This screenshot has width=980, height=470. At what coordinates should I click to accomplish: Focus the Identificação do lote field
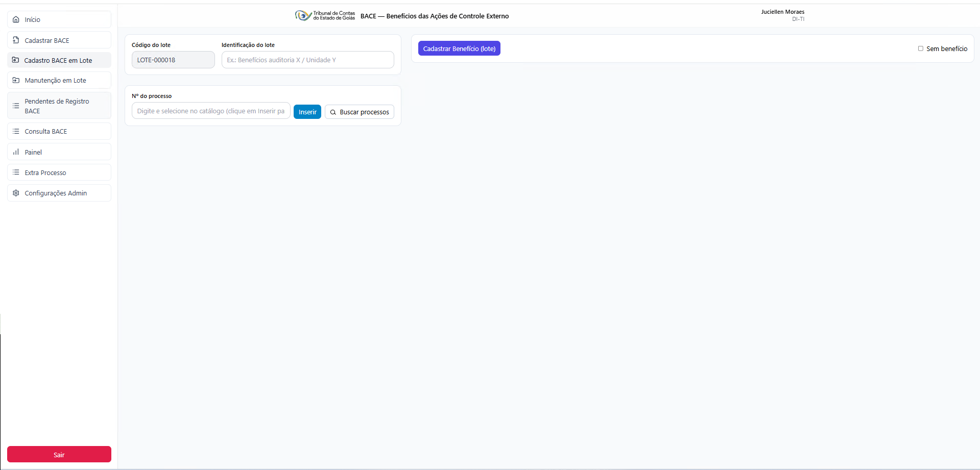pyautogui.click(x=307, y=60)
